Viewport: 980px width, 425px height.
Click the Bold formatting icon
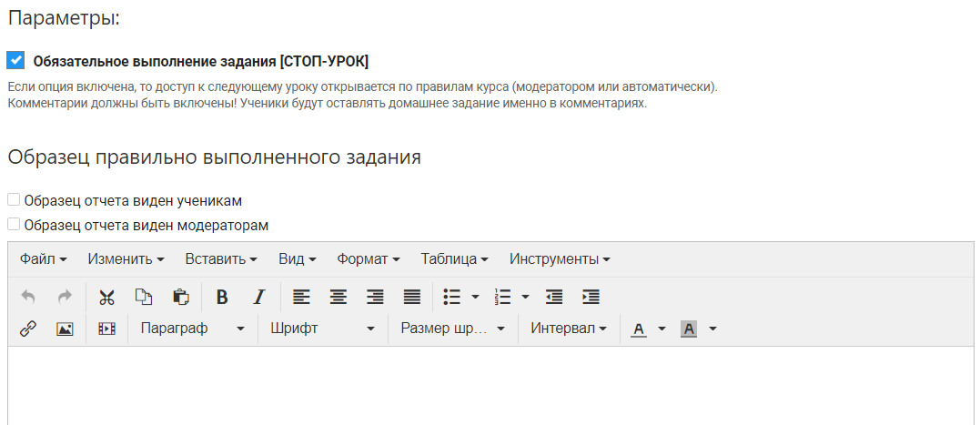click(222, 297)
